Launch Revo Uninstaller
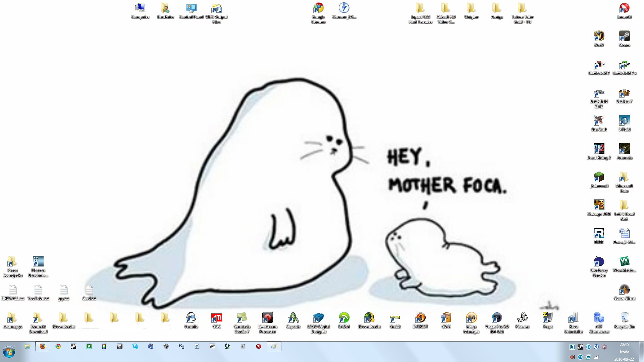This screenshot has height=362, width=644. (x=574, y=323)
